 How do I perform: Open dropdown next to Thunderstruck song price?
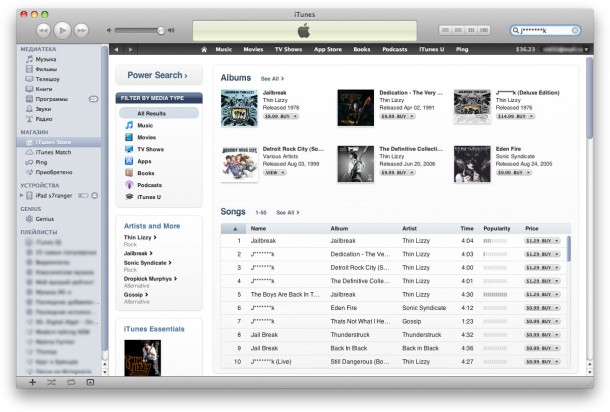tap(559, 334)
